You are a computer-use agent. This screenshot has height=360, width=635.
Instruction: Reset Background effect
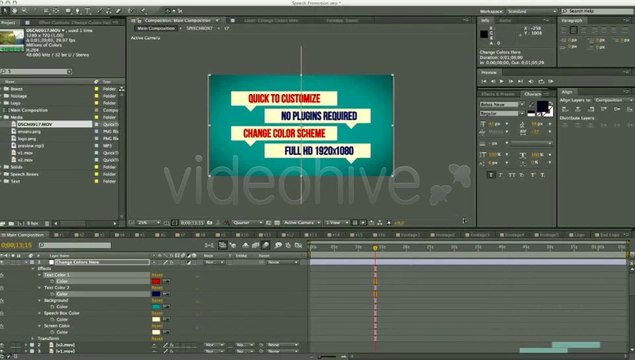(x=157, y=300)
